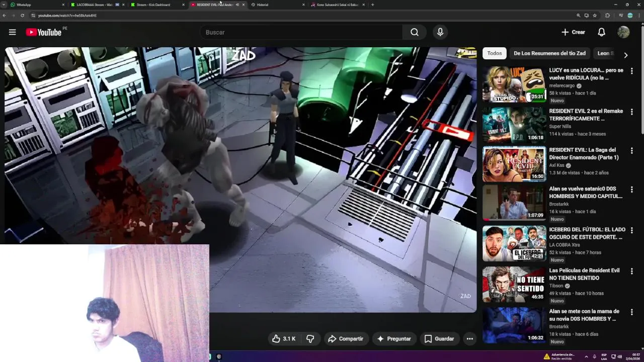644x362 pixels.
Task: Show hidden system tray icons
Action: 586,356
